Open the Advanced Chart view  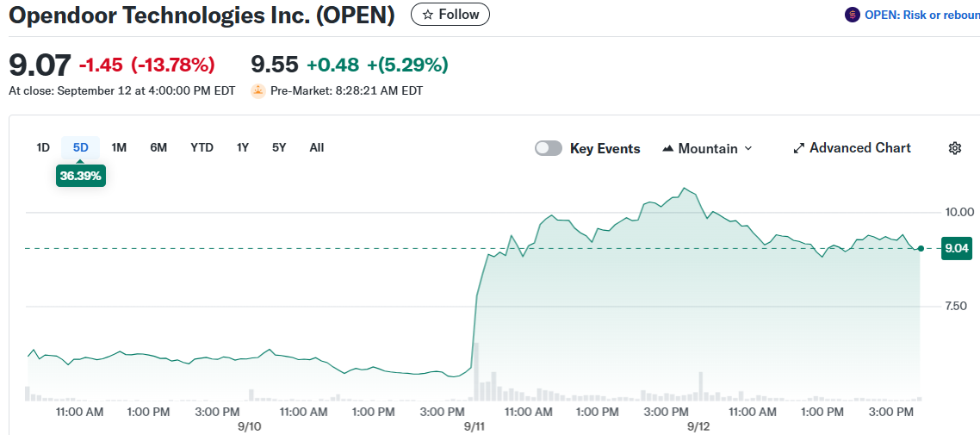tap(853, 148)
